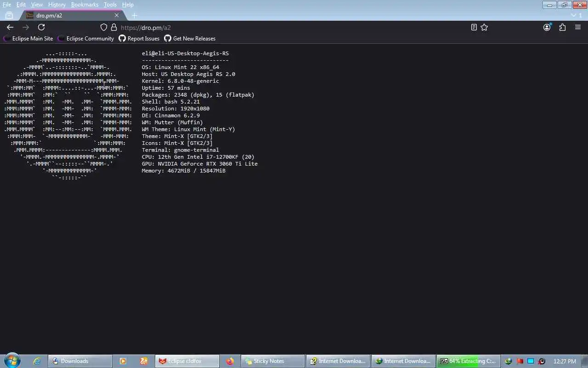This screenshot has height=368, width=588.
Task: Open Firefox View in the tab strip
Action: 9,15
